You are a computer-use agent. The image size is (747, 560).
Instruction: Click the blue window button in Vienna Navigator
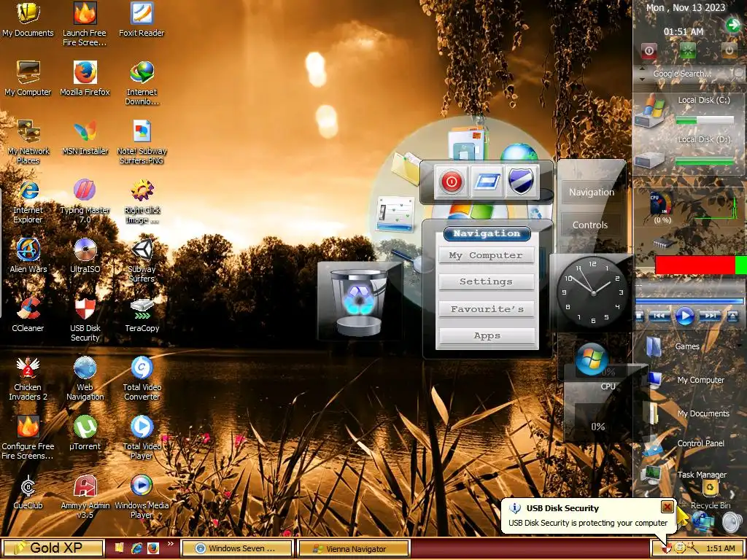487,182
